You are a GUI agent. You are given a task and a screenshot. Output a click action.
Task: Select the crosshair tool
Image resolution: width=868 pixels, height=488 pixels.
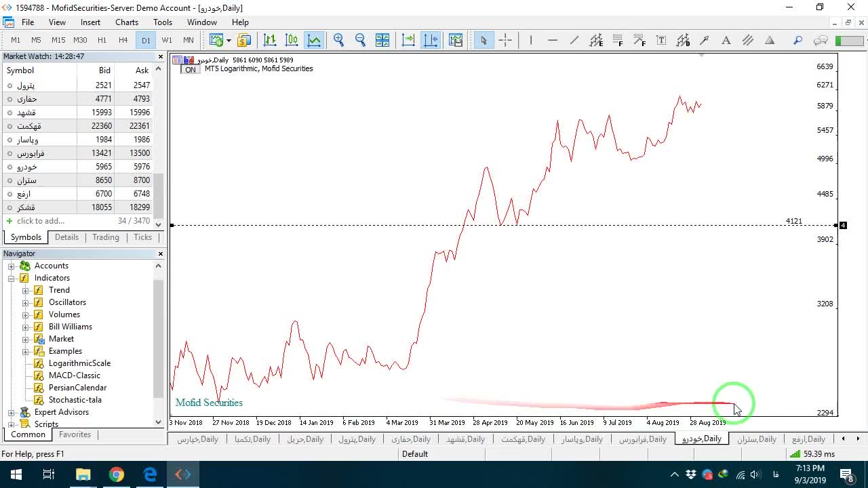[x=505, y=40]
